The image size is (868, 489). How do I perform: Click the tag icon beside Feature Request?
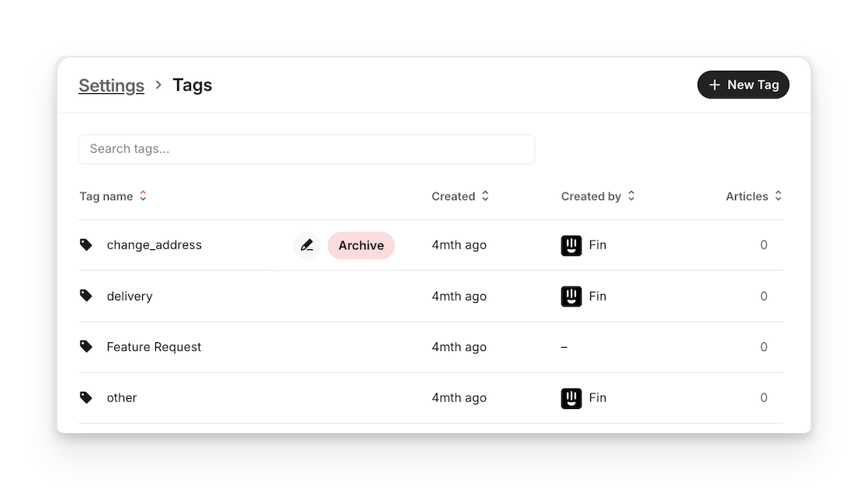(86, 347)
